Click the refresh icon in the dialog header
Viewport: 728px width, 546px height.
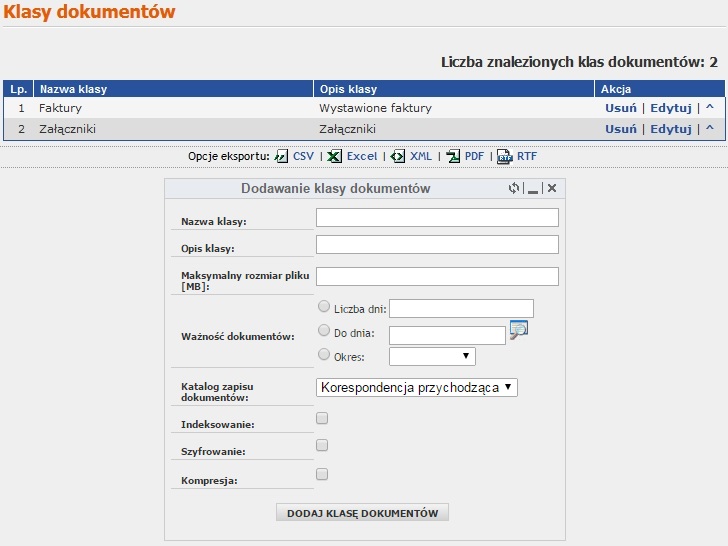[514, 188]
